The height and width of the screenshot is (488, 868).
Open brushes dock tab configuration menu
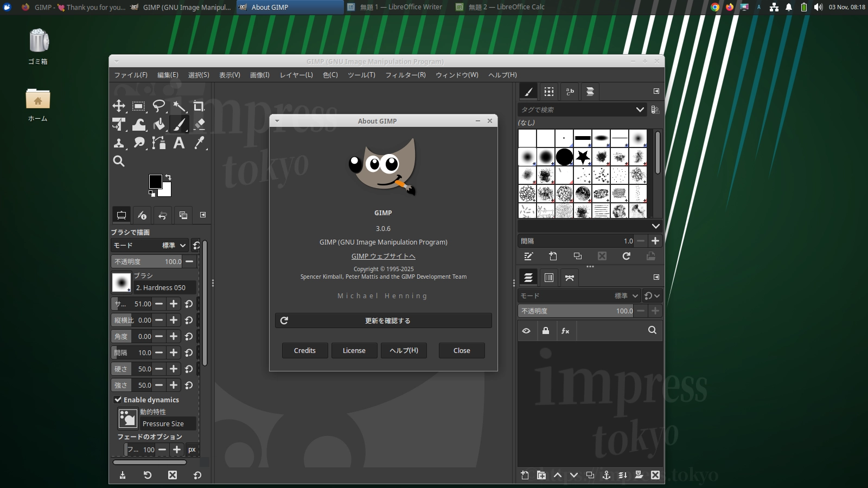pyautogui.click(x=656, y=91)
